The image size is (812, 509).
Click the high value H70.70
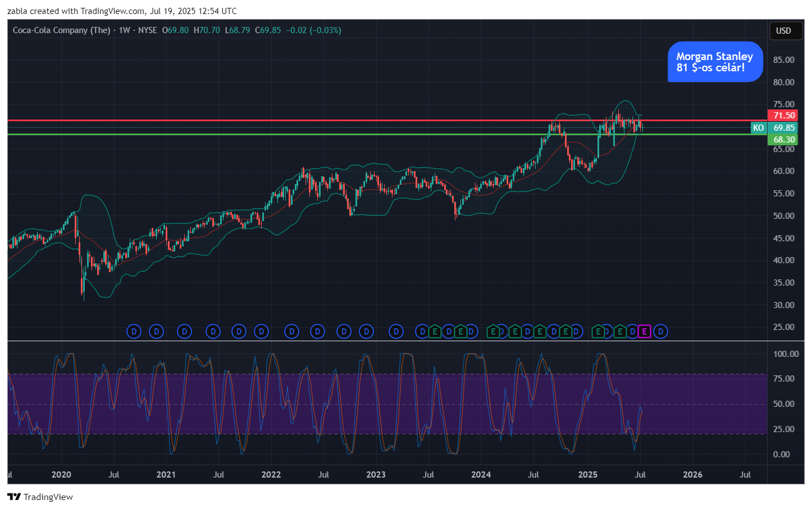207,30
